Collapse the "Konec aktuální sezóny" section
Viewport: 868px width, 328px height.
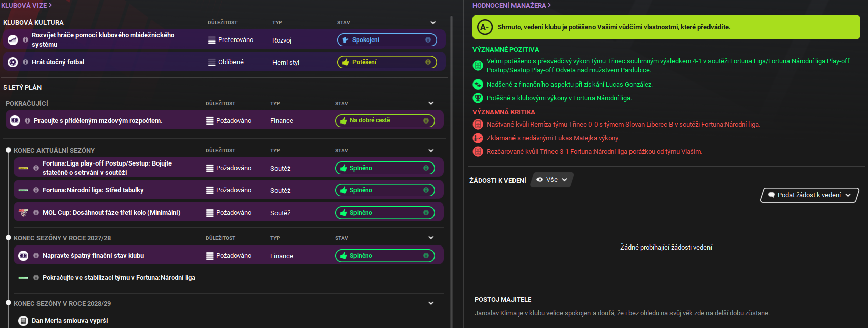pyautogui.click(x=431, y=151)
